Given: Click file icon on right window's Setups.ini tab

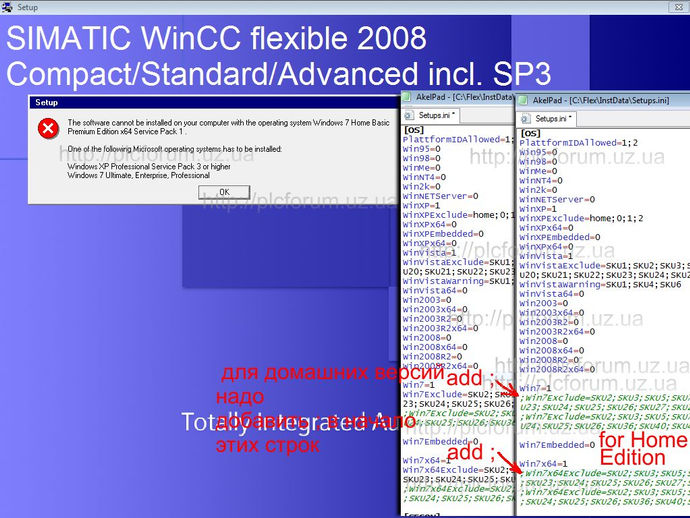Looking at the screenshot, I should pos(525,119).
